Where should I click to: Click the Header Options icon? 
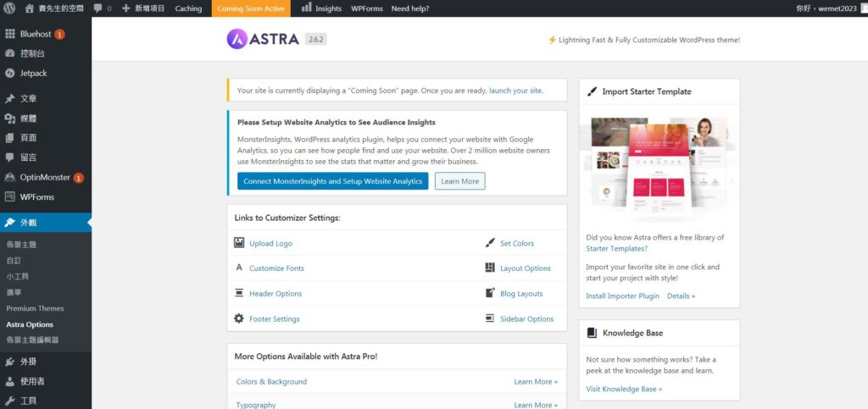[239, 293]
